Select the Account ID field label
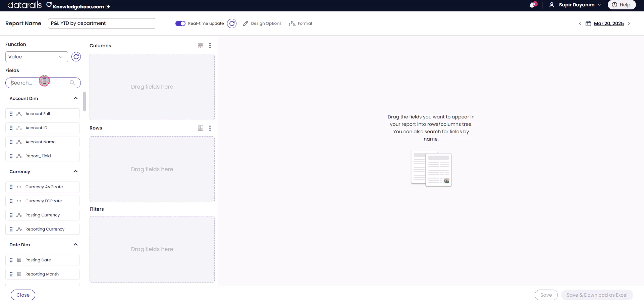Image resolution: width=644 pixels, height=304 pixels. [36, 128]
